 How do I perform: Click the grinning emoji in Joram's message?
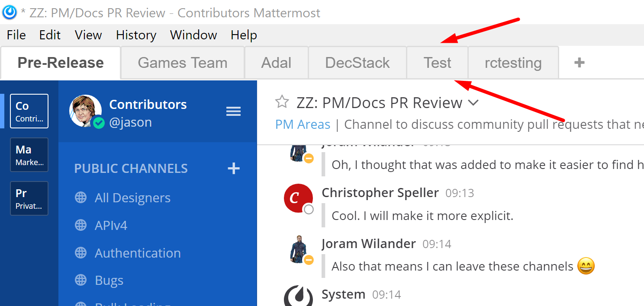point(586,266)
